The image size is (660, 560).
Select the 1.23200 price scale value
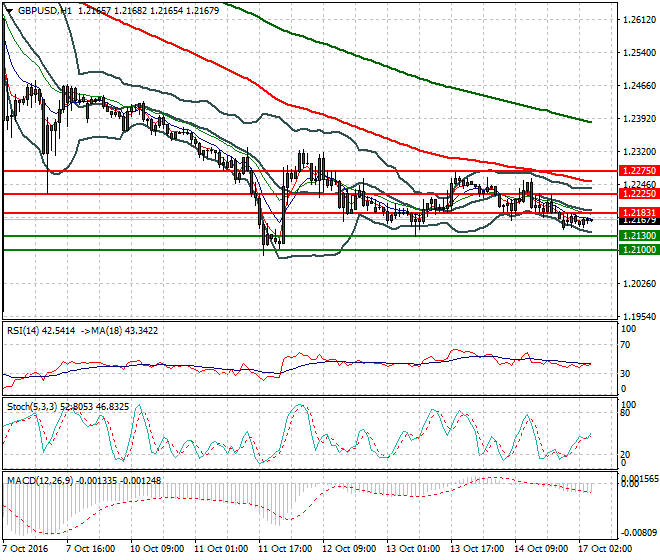pos(639,152)
